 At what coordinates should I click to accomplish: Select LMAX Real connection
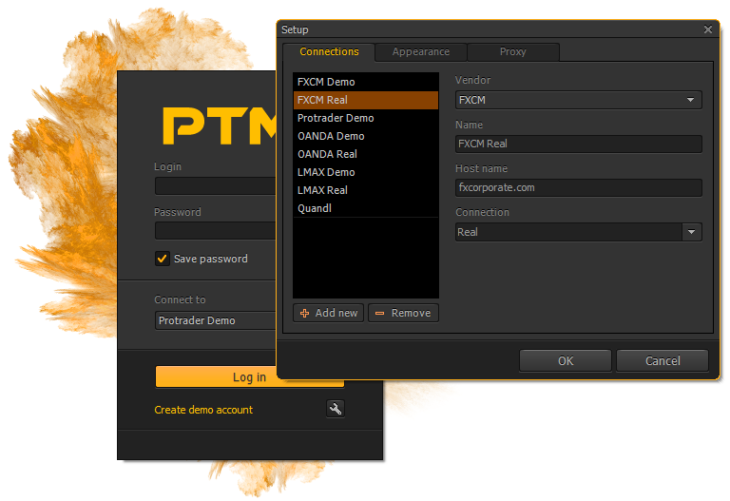point(365,190)
